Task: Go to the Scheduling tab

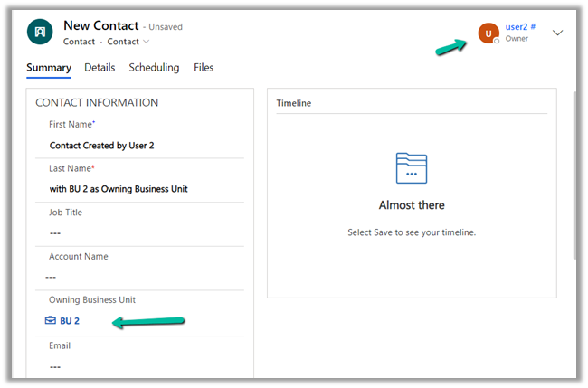Action: (x=154, y=68)
